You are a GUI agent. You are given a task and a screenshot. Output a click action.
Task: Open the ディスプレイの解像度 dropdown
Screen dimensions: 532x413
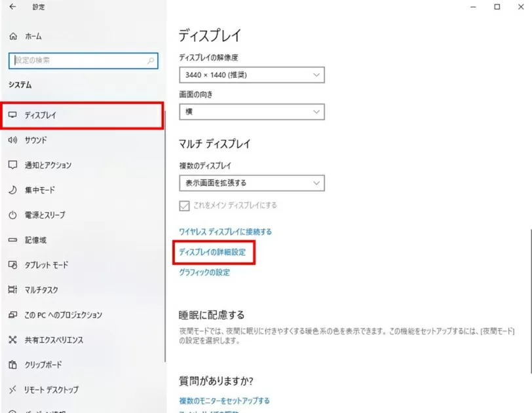[252, 75]
